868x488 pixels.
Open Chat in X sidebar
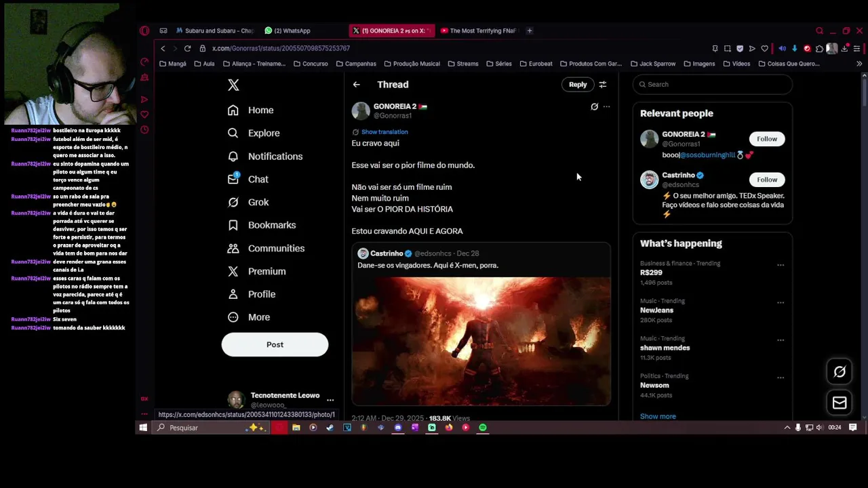(x=248, y=179)
